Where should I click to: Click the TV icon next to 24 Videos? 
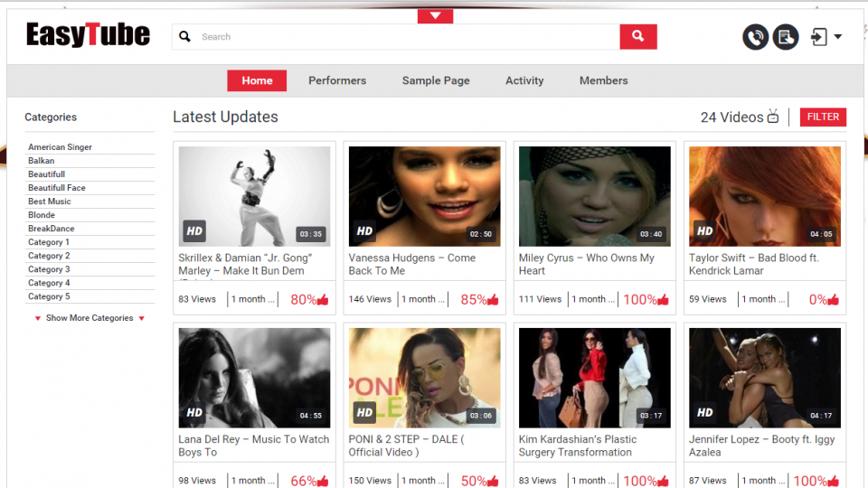pos(773,117)
